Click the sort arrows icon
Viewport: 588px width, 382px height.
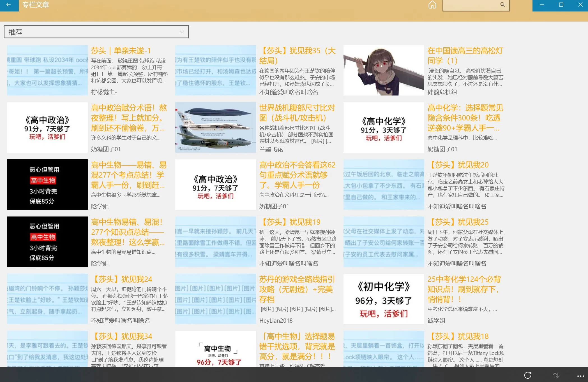[556, 375]
